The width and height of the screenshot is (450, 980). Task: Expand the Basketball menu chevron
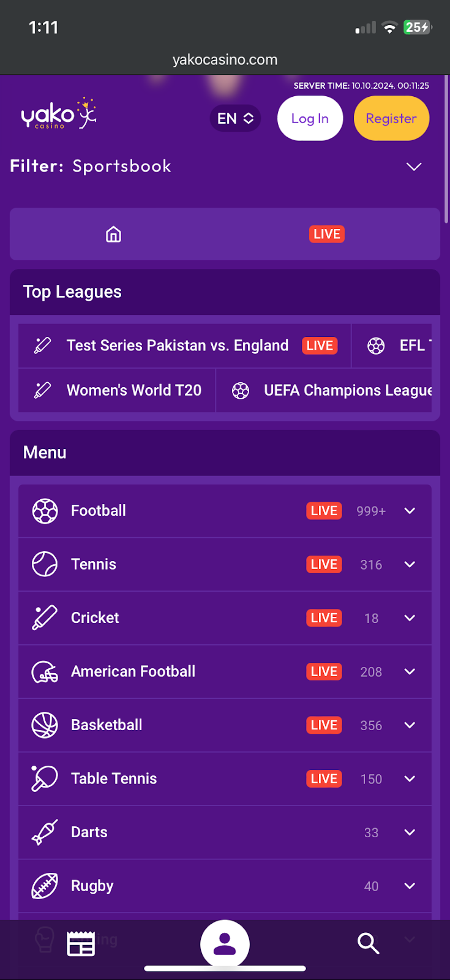coord(410,725)
